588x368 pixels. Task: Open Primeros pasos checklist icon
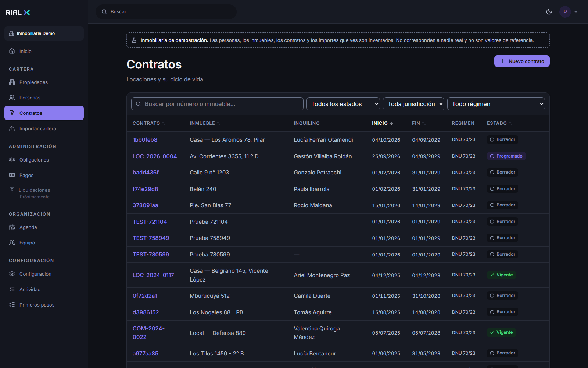(x=12, y=305)
